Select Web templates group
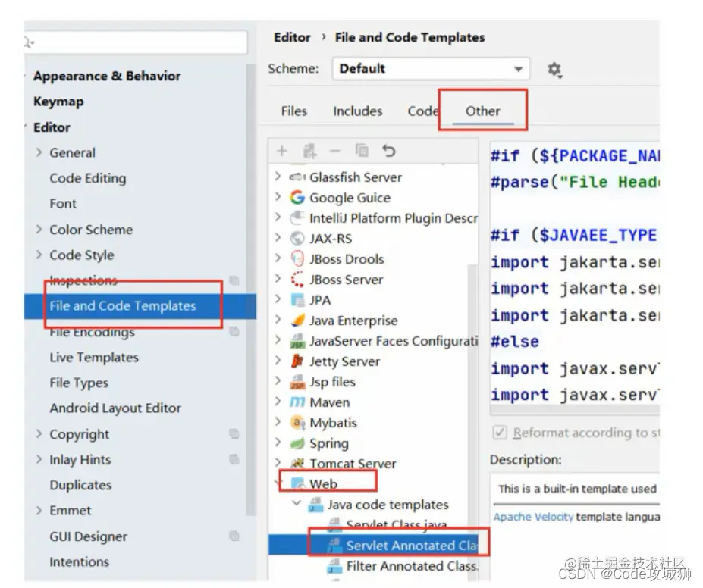 point(323,483)
